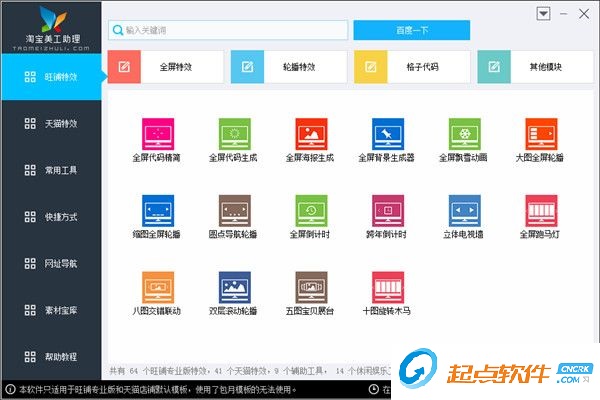Click the clock icon in the status bar
Screen dimensions: 600x400
pyautogui.click(x=373, y=390)
